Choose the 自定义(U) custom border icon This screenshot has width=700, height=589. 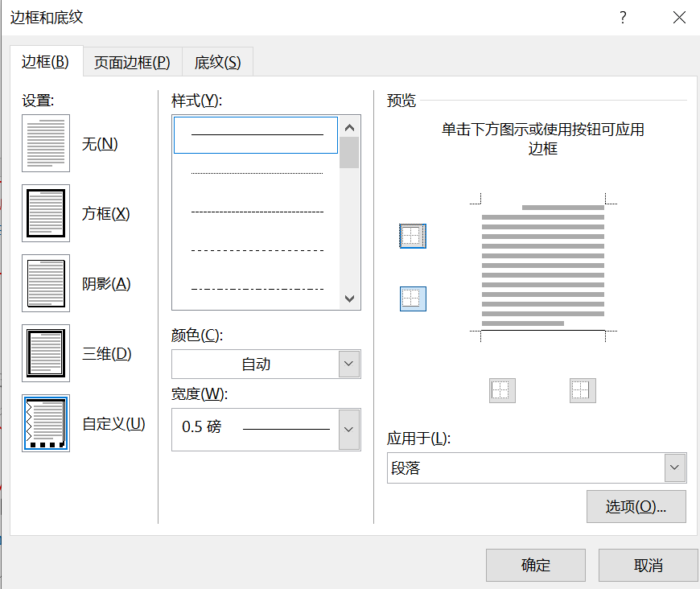click(x=46, y=423)
